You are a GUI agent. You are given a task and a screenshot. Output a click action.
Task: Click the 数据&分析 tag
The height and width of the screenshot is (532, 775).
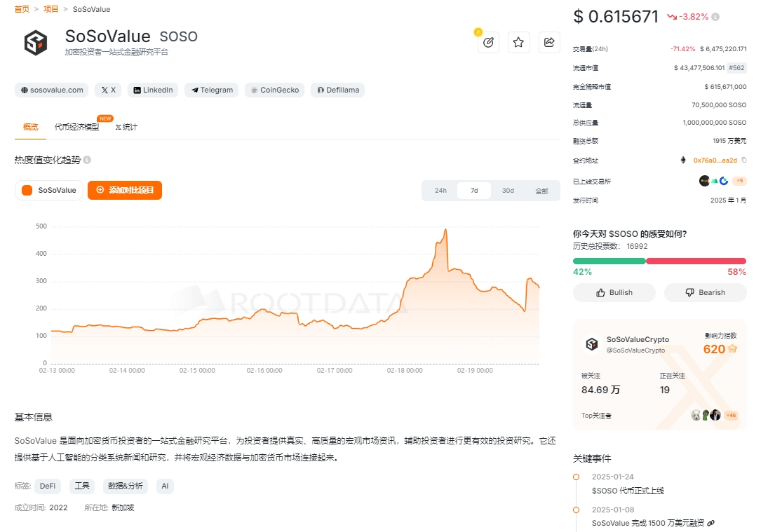tap(126, 486)
